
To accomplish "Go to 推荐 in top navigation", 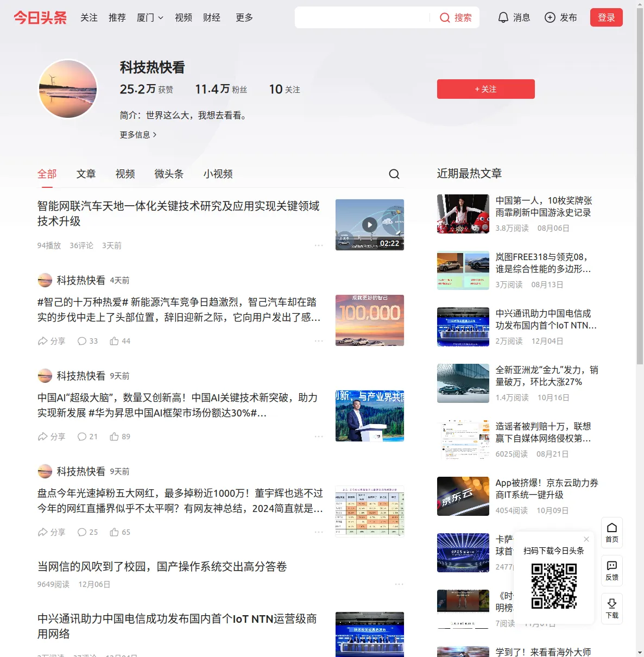I will (117, 17).
